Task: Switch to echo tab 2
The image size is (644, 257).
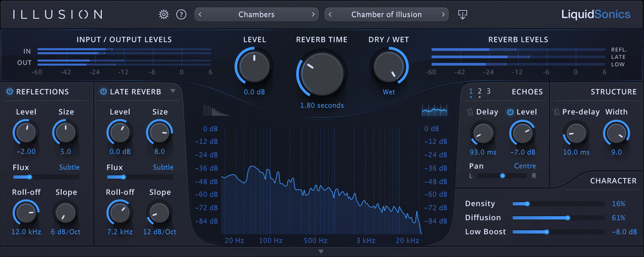Action: pyautogui.click(x=479, y=91)
